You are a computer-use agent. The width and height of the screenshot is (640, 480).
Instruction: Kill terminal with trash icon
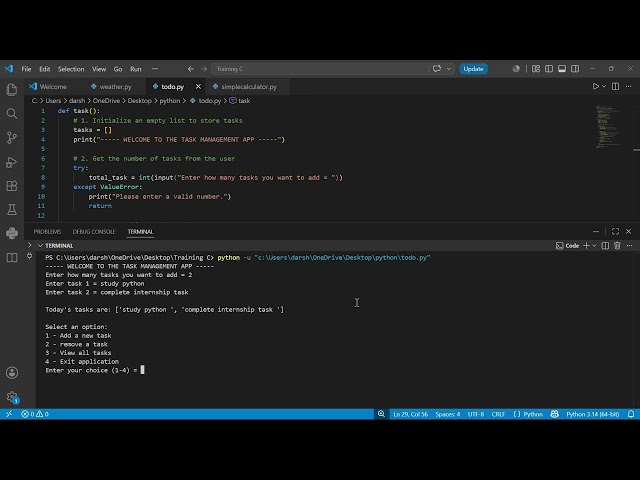click(x=617, y=245)
